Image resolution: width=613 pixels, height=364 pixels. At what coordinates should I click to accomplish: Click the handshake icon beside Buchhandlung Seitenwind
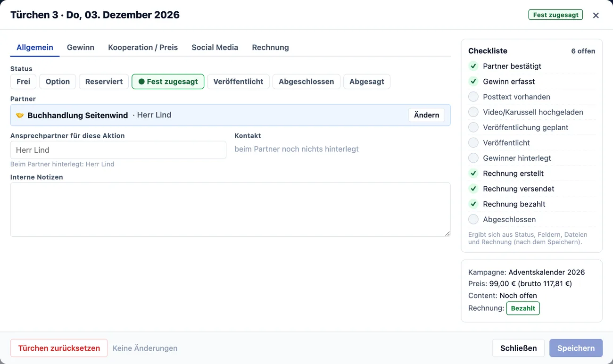tap(20, 115)
